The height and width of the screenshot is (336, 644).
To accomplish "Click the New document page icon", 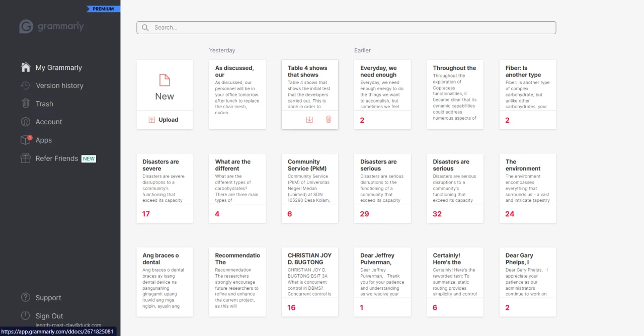I will click(165, 80).
